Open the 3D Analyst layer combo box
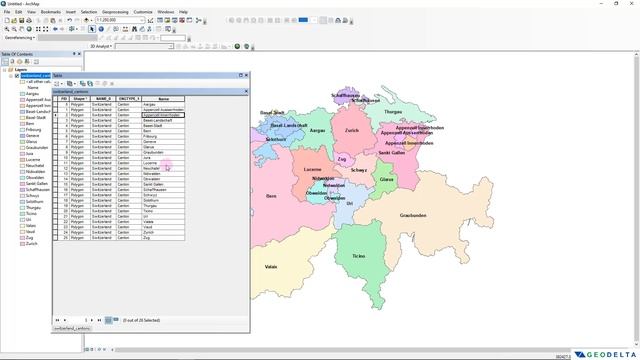640x360 pixels. click(x=144, y=47)
